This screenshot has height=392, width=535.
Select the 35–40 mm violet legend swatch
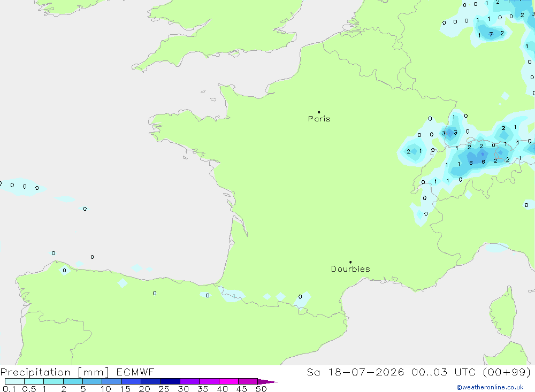click(x=209, y=381)
